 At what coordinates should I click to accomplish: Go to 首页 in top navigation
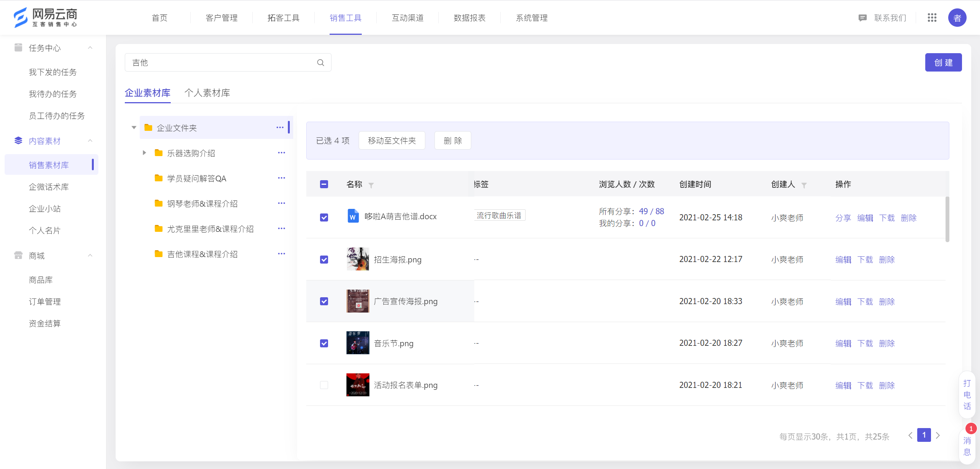pos(159,18)
